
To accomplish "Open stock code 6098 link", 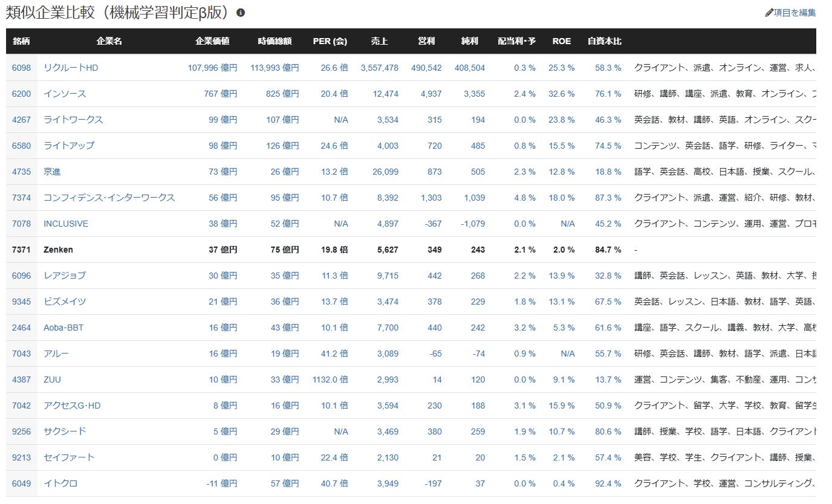I will pos(21,68).
